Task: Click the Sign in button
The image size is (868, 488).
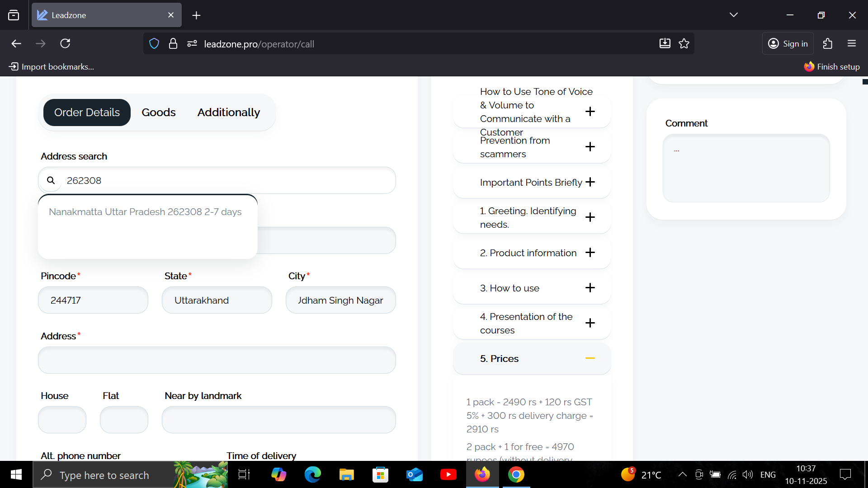Action: 788,43
